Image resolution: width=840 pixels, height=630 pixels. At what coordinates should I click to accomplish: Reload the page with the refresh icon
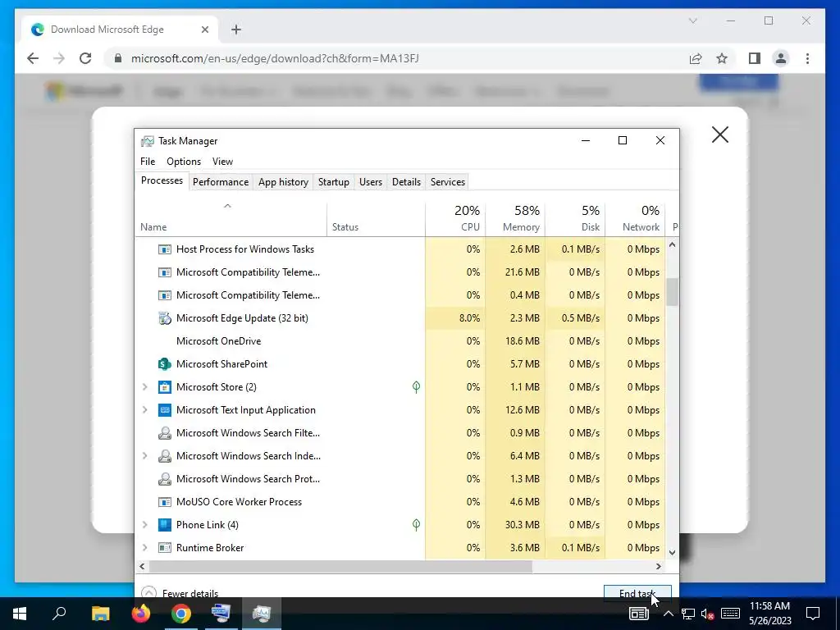[x=85, y=58]
